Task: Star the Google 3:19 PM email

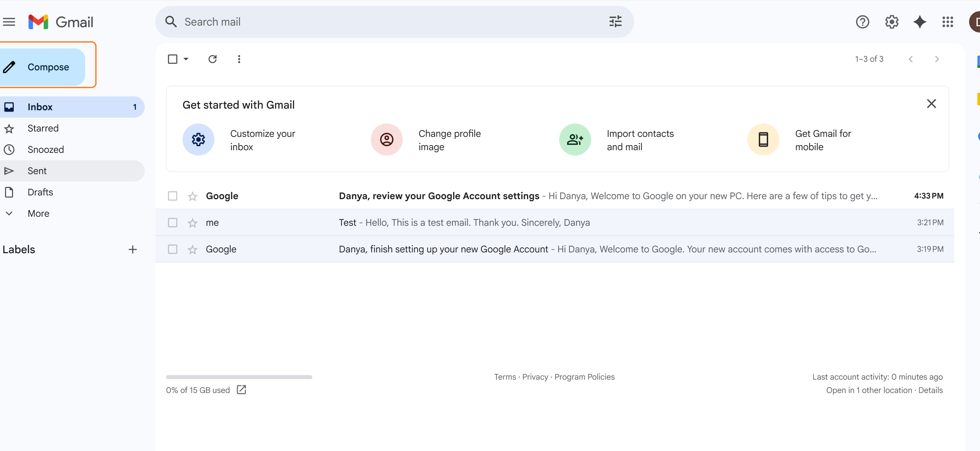Action: (x=193, y=250)
